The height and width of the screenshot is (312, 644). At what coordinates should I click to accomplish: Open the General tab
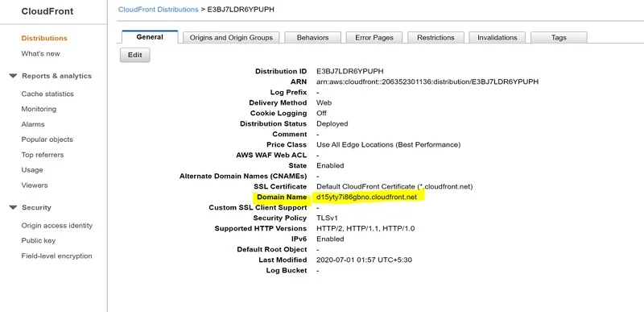tap(150, 37)
